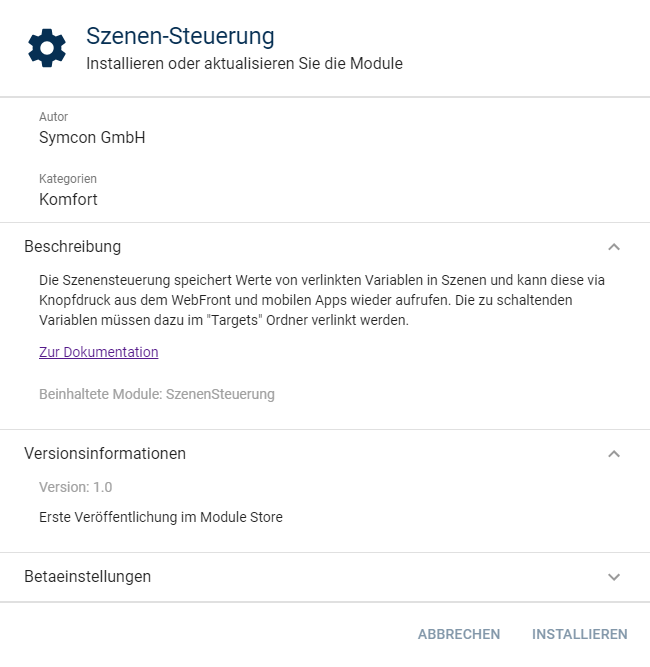Screen dimensions: 650x667
Task: Click the Erste Veröffentlichung release note
Action: 161,517
